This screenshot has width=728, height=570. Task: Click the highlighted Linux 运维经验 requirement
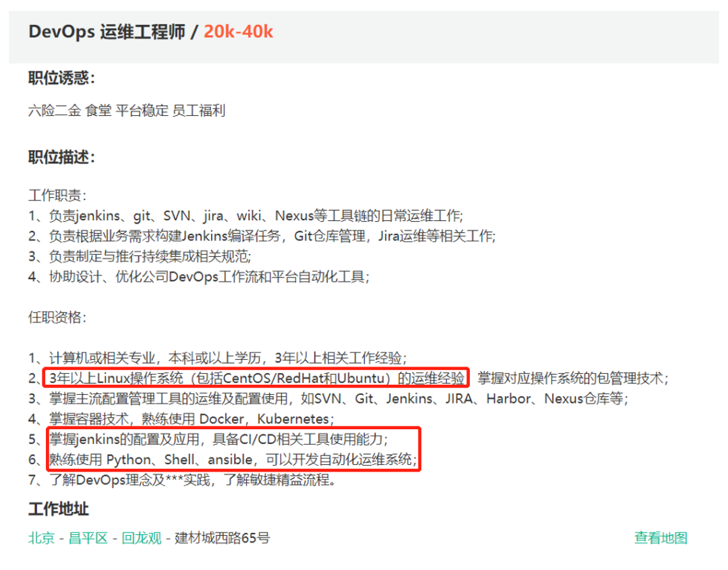[x=256, y=378]
